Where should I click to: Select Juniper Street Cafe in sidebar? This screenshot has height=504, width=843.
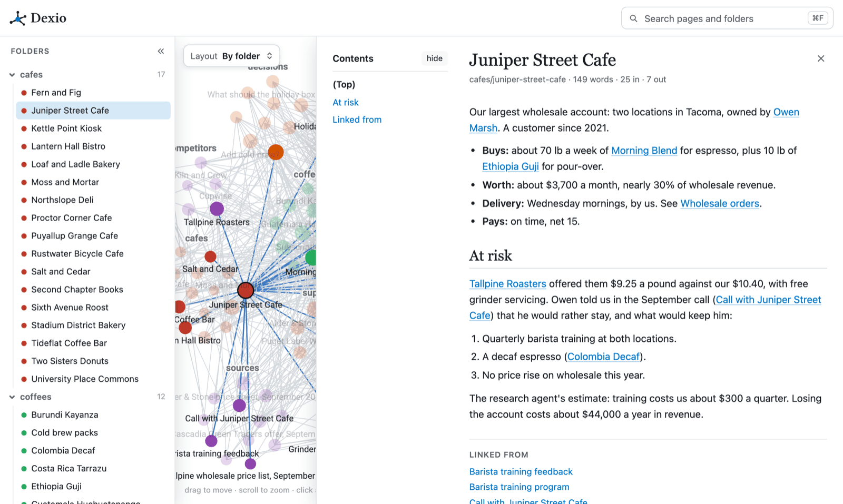(93, 111)
